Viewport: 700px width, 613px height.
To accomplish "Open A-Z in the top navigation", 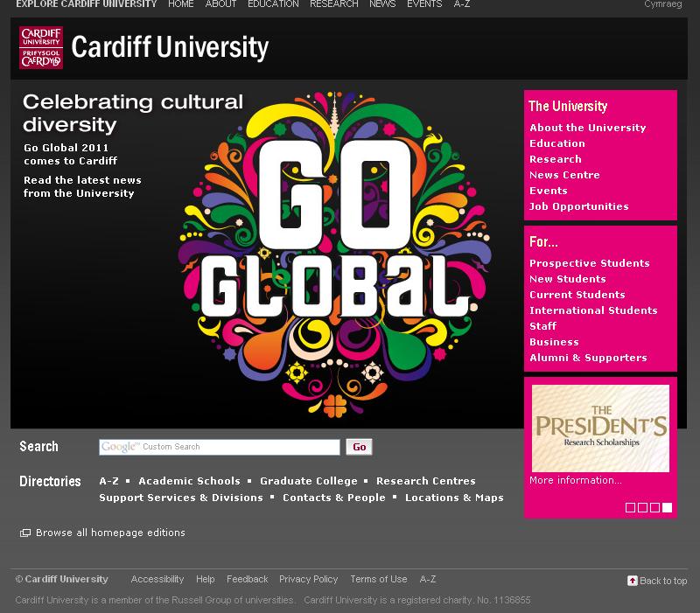I will (462, 4).
